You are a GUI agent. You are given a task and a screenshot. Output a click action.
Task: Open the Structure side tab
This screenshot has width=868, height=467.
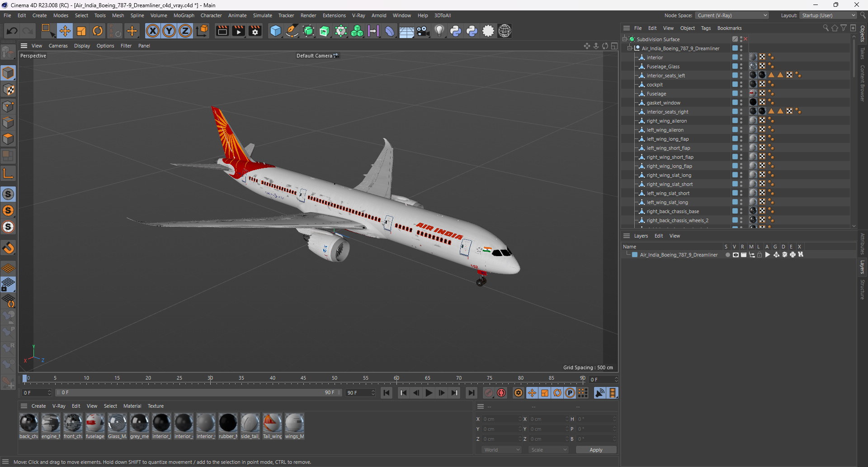coord(863,290)
